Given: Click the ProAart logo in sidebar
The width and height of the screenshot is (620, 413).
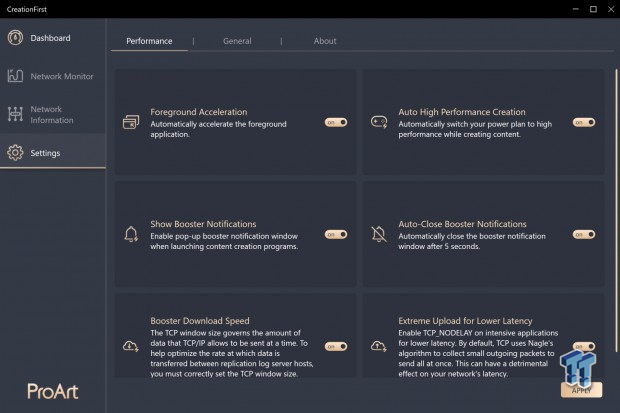Looking at the screenshot, I should click(53, 391).
